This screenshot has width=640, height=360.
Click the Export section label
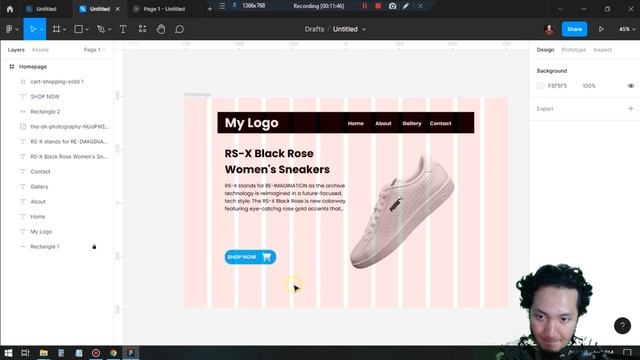pos(545,109)
